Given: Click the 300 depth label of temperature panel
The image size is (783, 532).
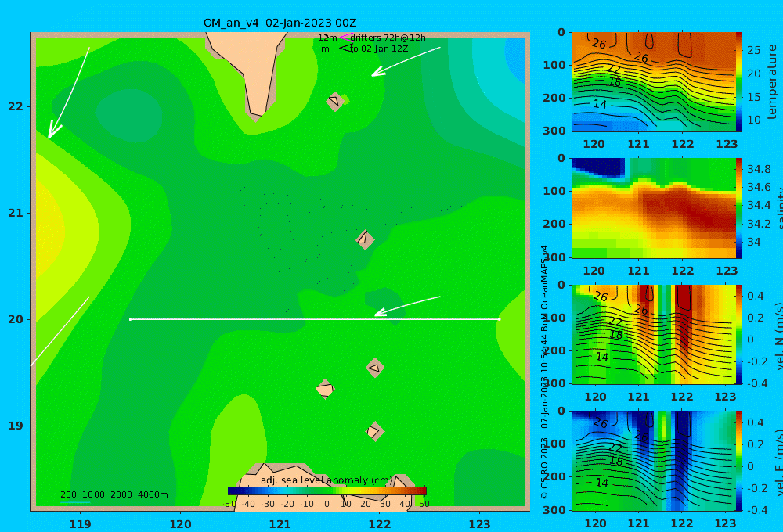Looking at the screenshot, I should [554, 130].
